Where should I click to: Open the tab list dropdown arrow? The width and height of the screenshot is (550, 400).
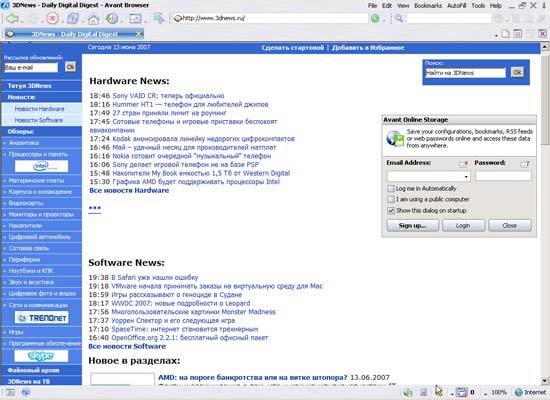pyautogui.click(x=496, y=35)
